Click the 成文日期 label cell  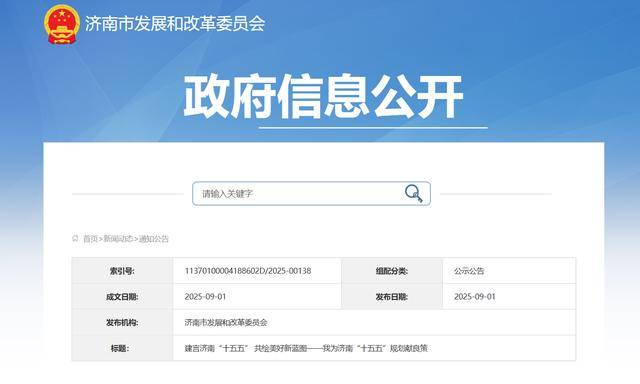click(122, 297)
